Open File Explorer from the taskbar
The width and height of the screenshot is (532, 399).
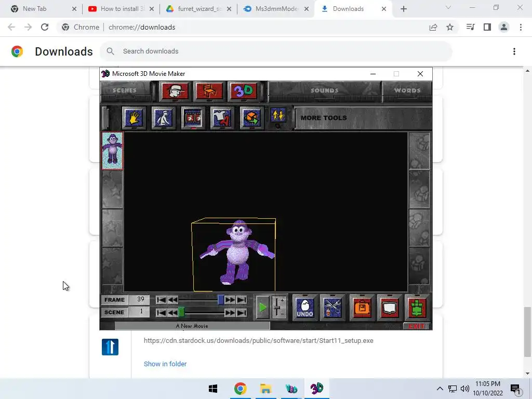(266, 389)
